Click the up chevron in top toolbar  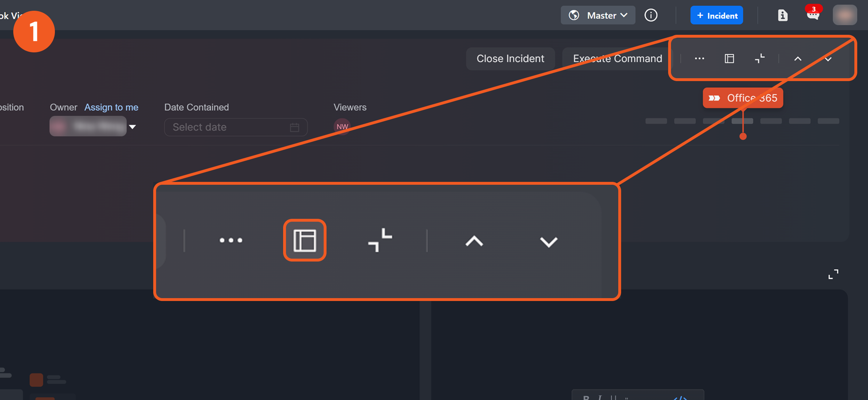click(x=798, y=59)
